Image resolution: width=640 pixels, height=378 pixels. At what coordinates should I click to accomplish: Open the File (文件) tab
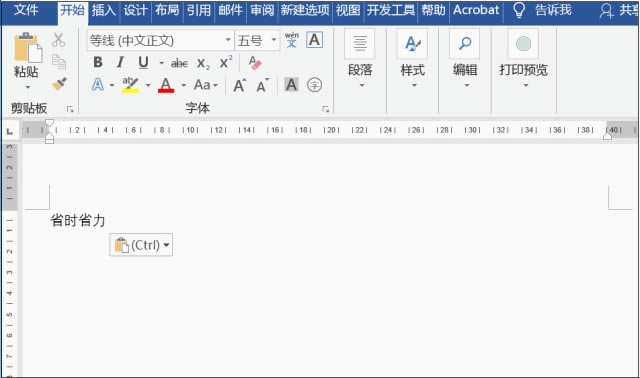(26, 10)
